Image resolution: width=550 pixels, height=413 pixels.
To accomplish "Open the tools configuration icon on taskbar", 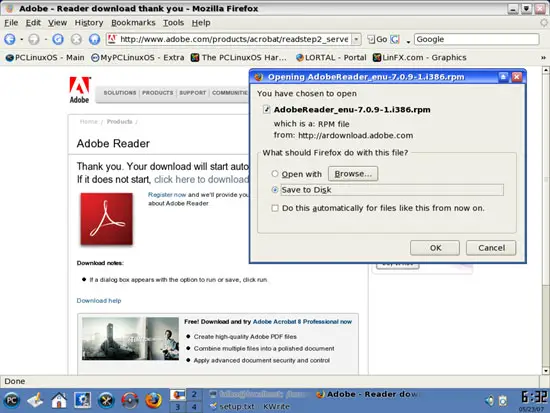I will (106, 400).
